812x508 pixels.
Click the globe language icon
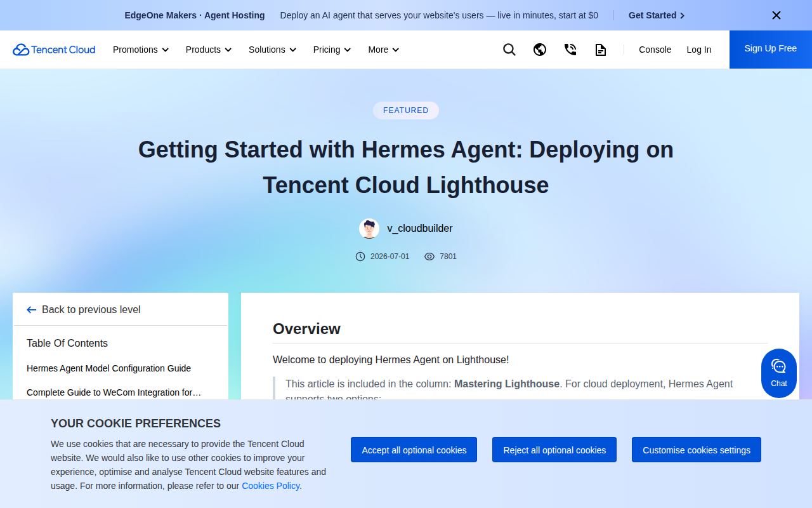[540, 50]
